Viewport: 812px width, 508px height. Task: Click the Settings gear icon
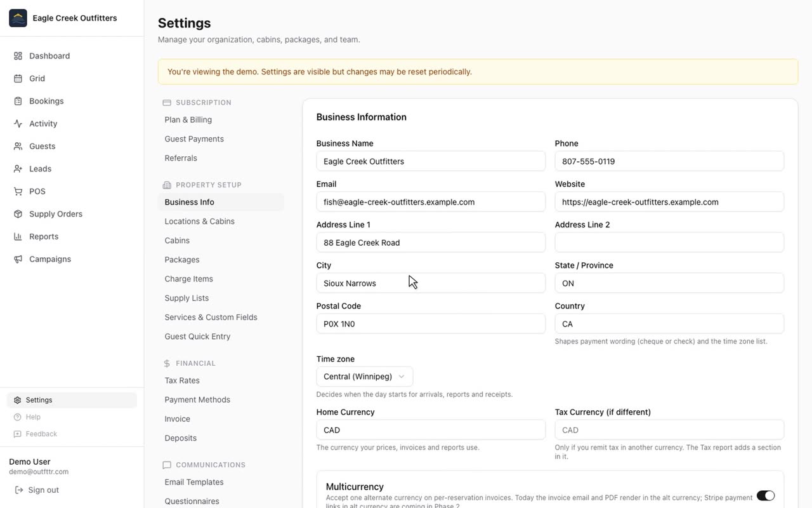(18, 400)
